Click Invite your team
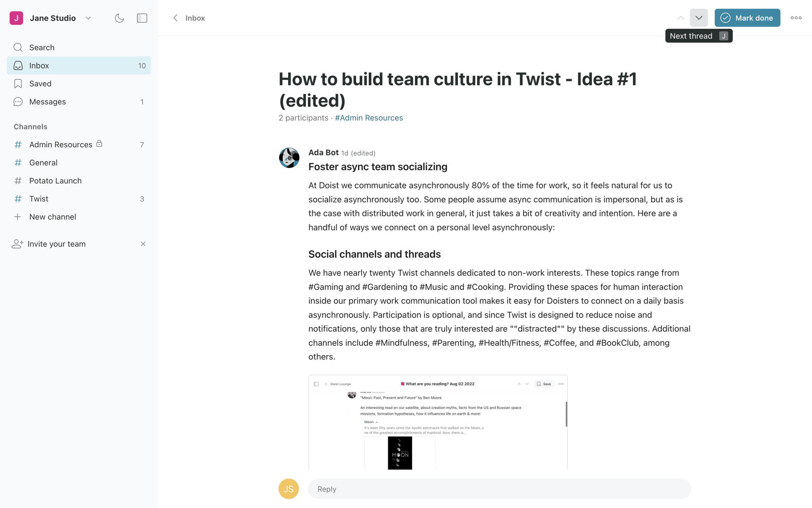The height and width of the screenshot is (508, 812). coord(56,244)
